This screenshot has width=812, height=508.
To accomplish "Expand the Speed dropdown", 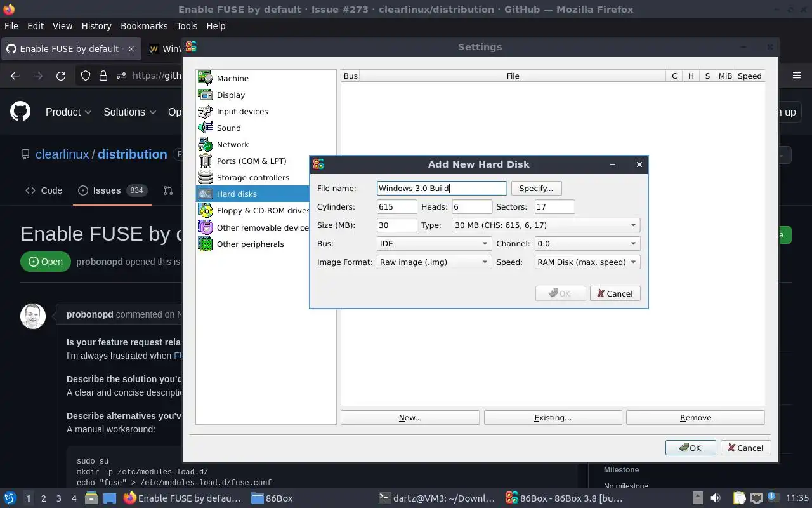I will 587,262.
